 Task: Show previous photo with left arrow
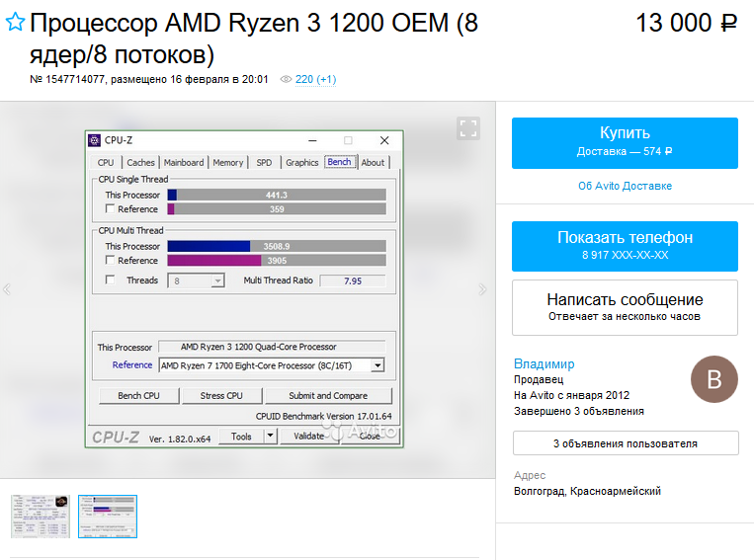(x=7, y=289)
